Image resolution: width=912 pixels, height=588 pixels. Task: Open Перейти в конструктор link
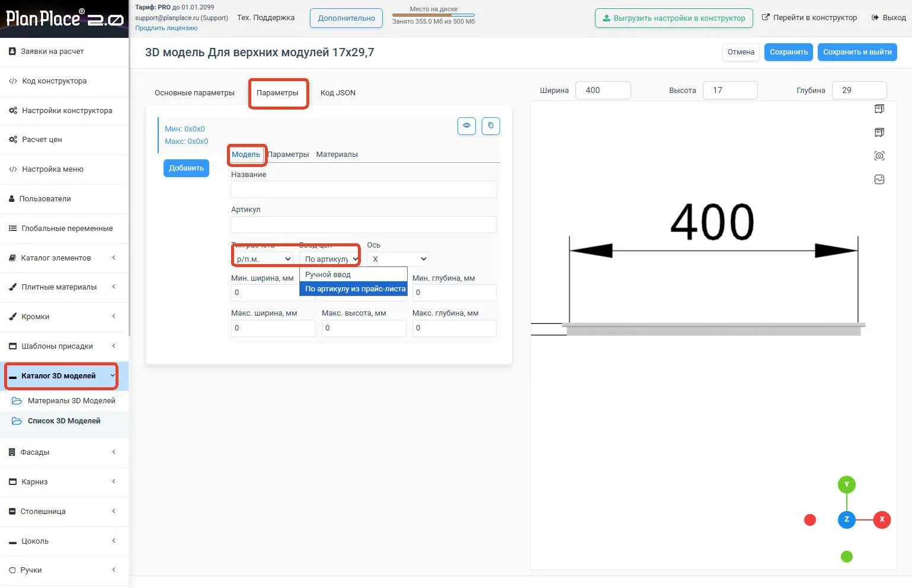pos(809,18)
